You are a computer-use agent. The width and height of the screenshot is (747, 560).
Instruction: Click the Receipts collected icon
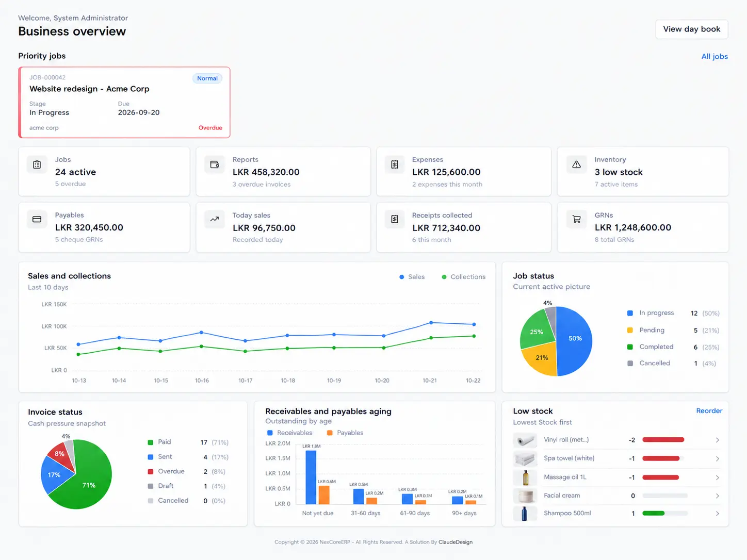(395, 219)
